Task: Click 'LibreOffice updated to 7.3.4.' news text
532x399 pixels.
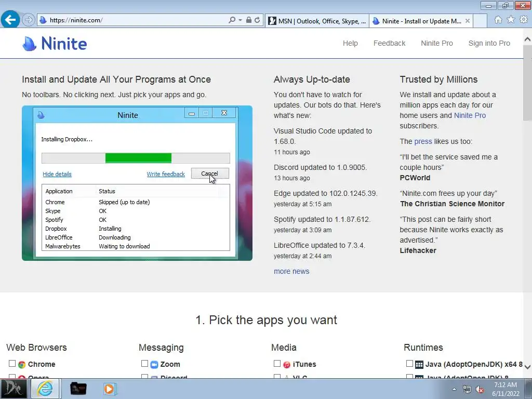Action: click(320, 245)
